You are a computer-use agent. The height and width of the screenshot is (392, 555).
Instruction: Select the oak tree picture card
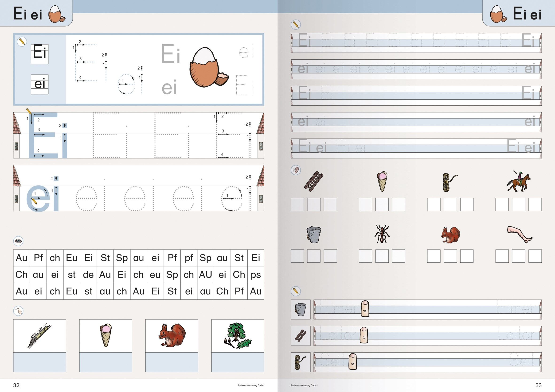[x=238, y=336]
